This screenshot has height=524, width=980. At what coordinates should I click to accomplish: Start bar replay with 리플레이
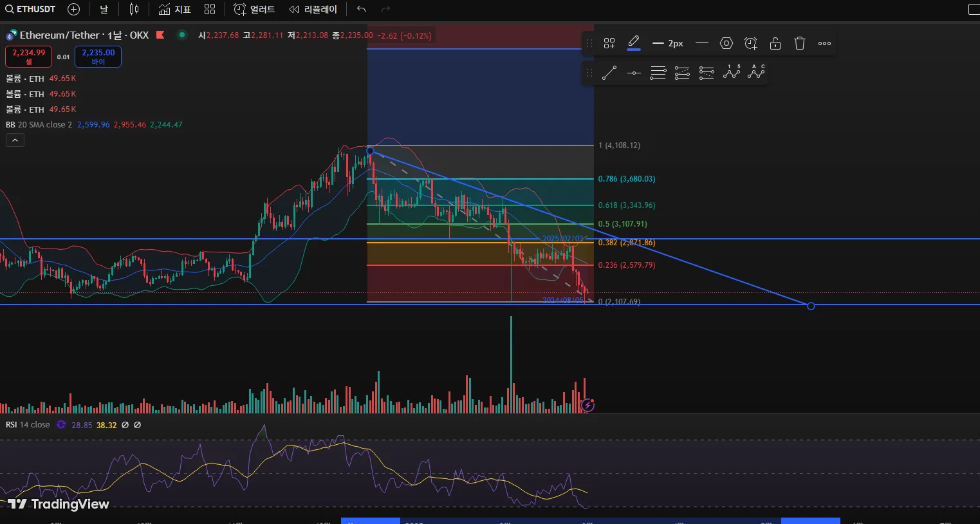click(x=313, y=9)
